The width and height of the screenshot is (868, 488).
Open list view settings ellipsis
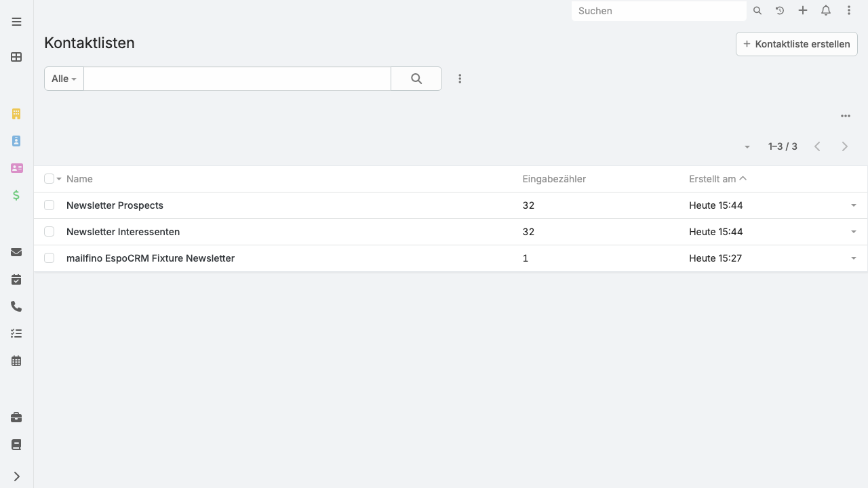pyautogui.click(x=846, y=116)
